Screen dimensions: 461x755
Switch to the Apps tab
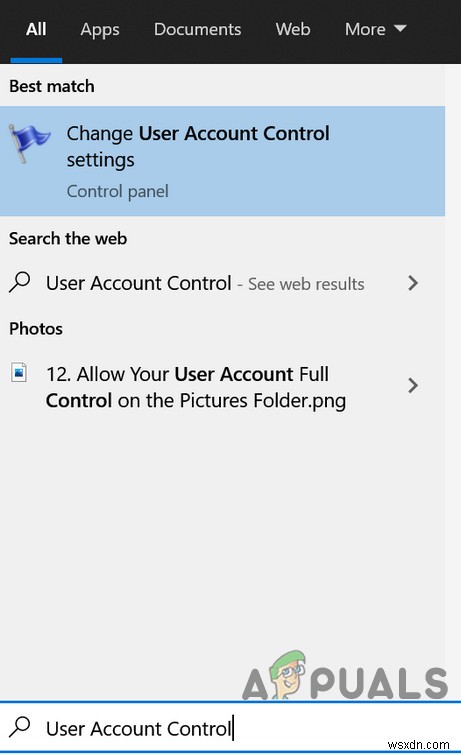pos(100,30)
